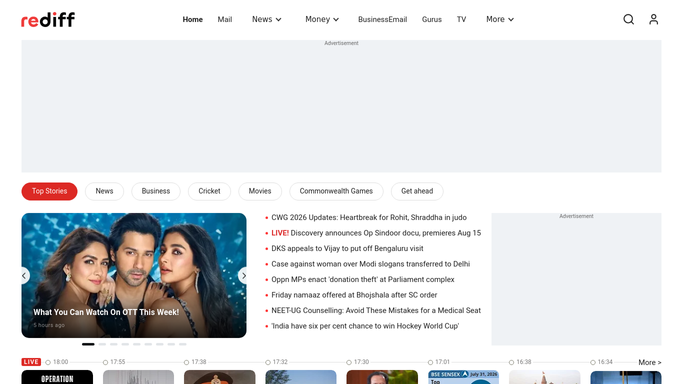Screen dimensions: 683x384
Task: Switch to the Movies category pill
Action: click(260, 191)
